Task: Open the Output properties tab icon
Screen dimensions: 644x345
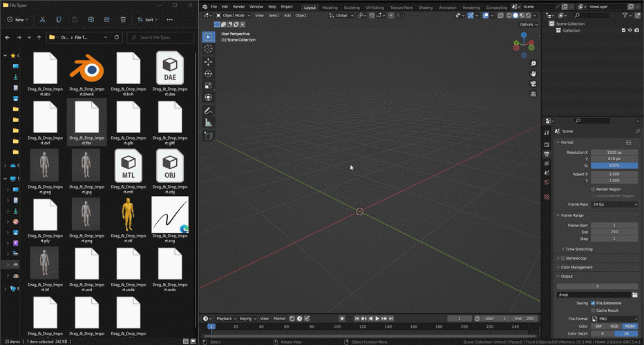Action: [547, 154]
